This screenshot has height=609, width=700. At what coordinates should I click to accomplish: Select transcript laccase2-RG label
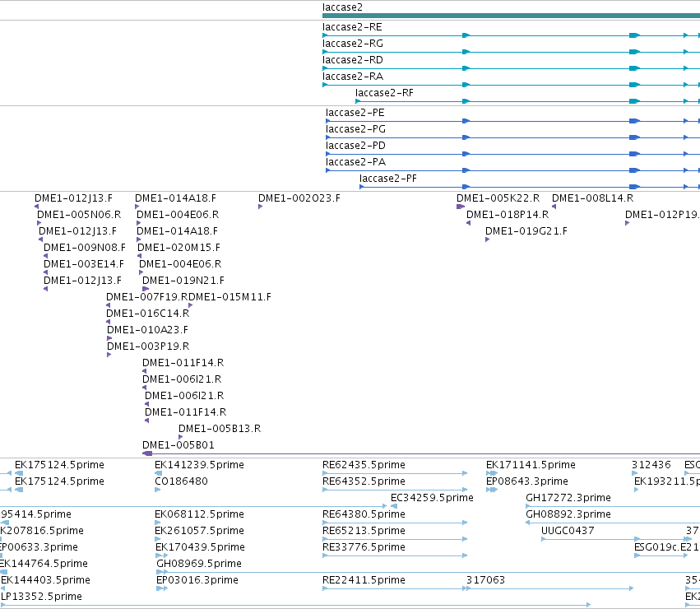353,44
